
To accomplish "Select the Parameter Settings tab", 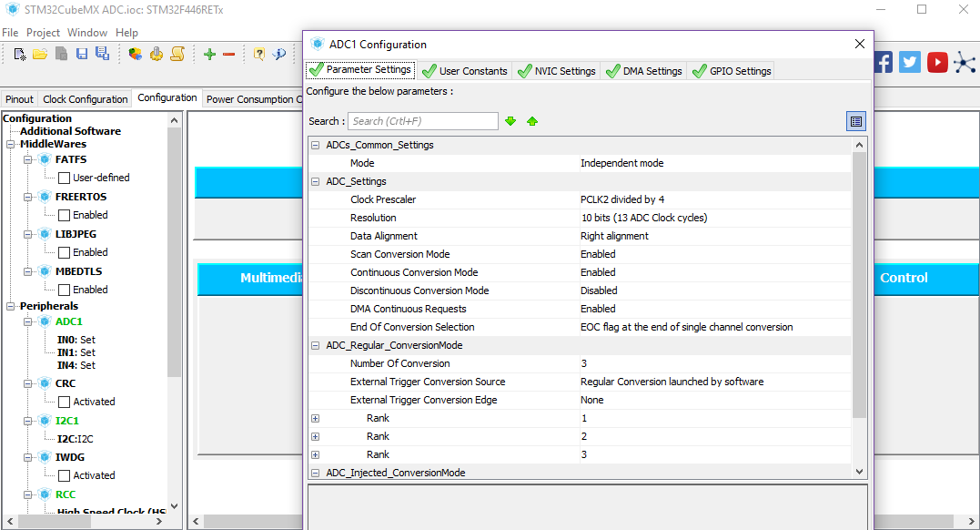I will pyautogui.click(x=360, y=69).
